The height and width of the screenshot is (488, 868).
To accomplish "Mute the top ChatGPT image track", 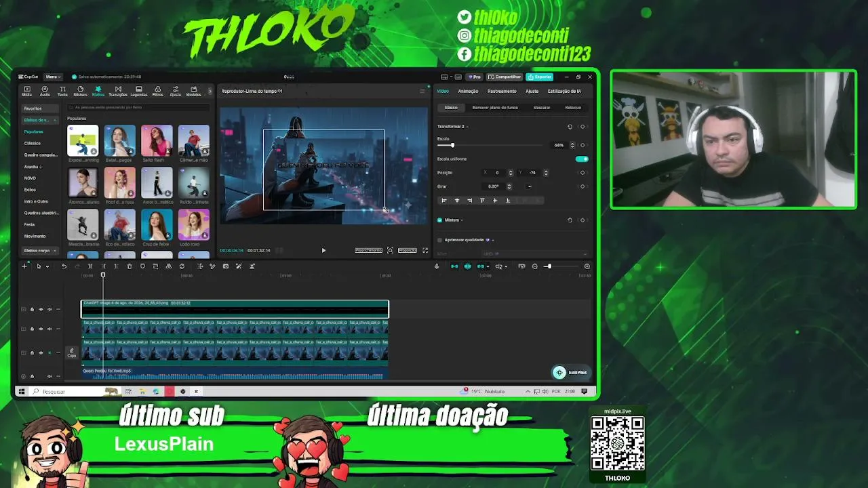I will coord(49,310).
